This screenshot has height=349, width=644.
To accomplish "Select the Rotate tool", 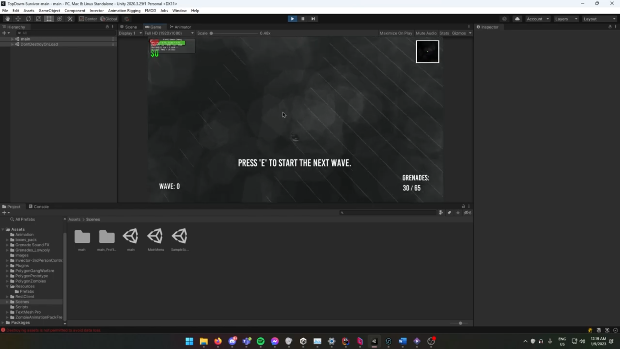I will [x=28, y=19].
